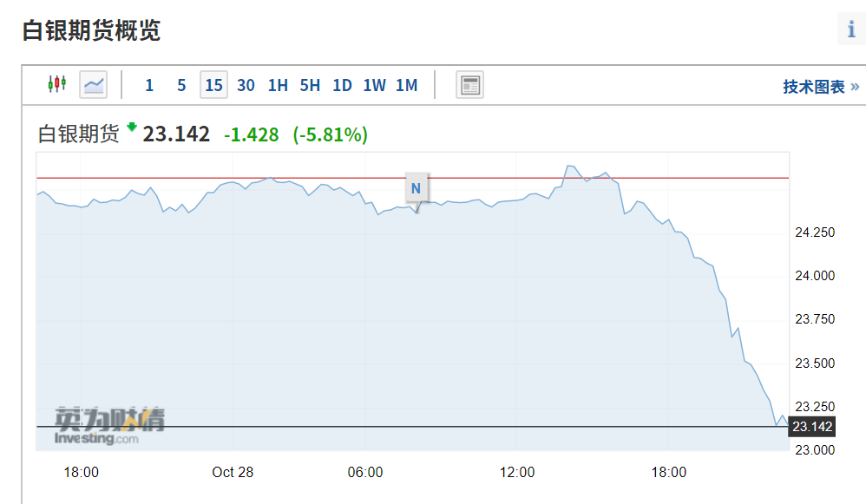Click the green down arrow indicator

click(131, 127)
